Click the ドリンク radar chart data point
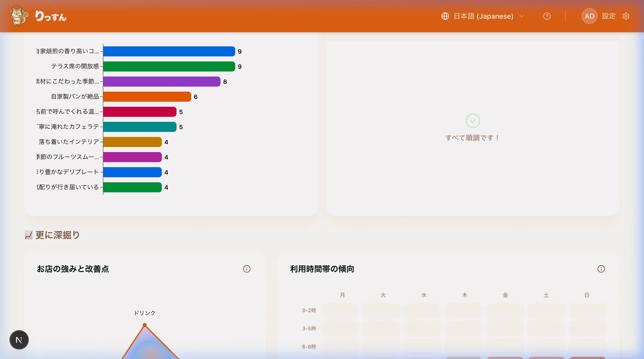The width and height of the screenshot is (644, 359). tap(145, 325)
